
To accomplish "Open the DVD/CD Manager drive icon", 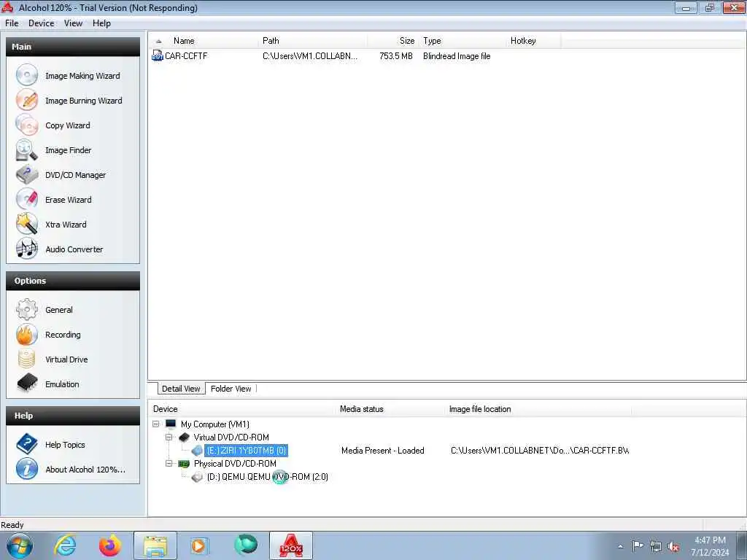I will pyautogui.click(x=27, y=174).
